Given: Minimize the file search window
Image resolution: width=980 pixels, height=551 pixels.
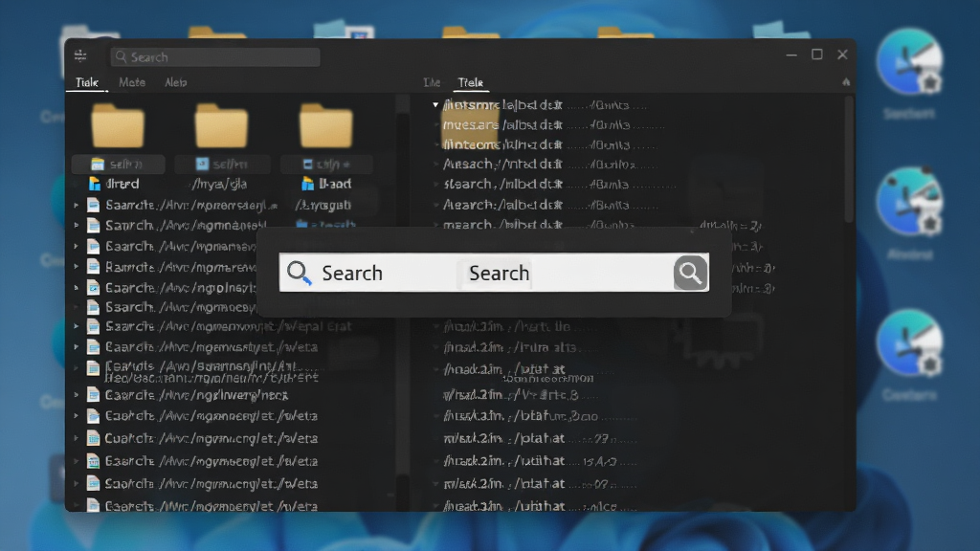Looking at the screenshot, I should [791, 55].
